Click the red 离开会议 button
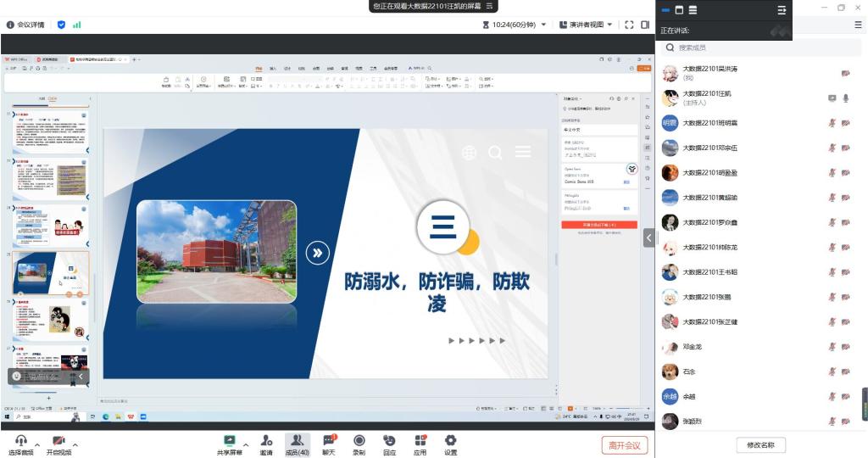Screen dimensions: 868x458 pyautogui.click(x=625, y=445)
